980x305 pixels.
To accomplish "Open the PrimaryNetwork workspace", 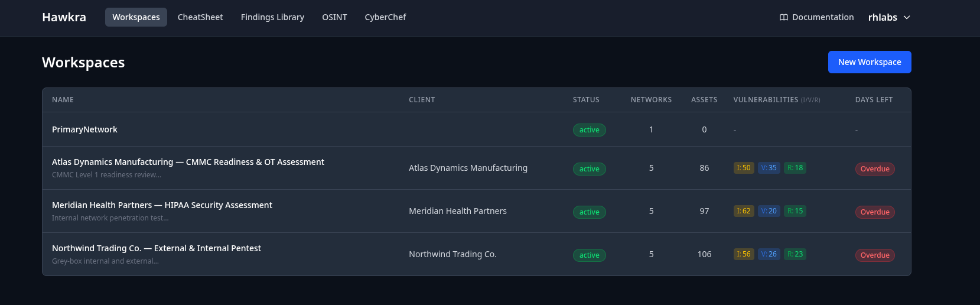I will pos(84,129).
